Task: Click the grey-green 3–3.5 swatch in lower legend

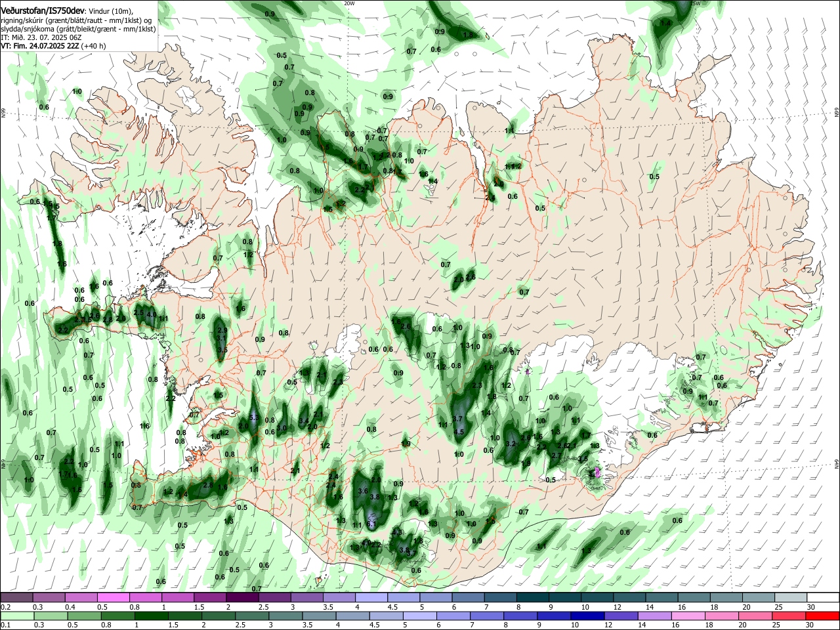Action: tap(284, 616)
